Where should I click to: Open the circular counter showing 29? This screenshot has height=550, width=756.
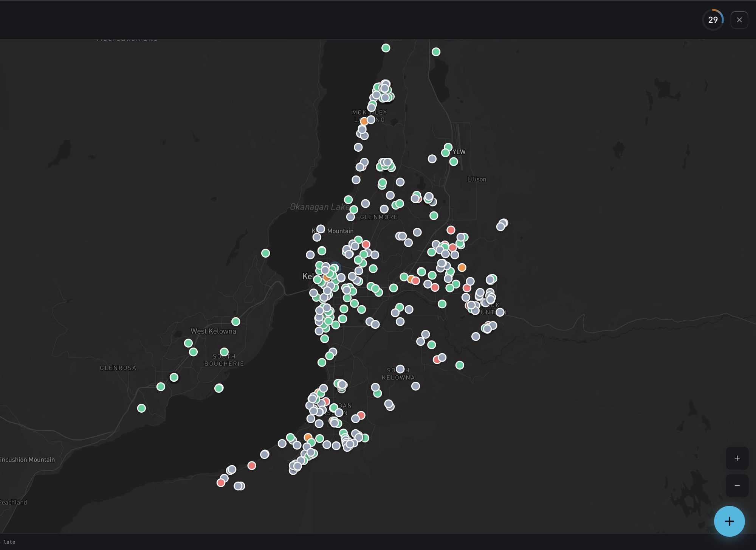coord(713,20)
